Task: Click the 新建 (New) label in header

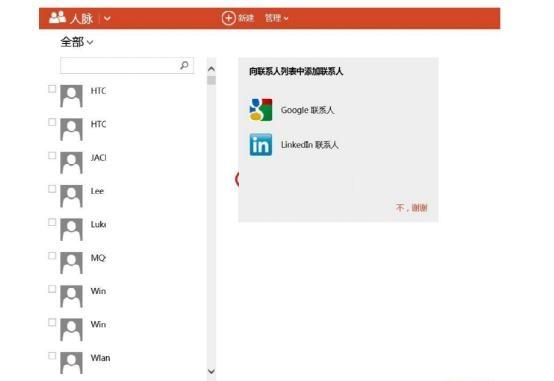Action: click(x=246, y=18)
